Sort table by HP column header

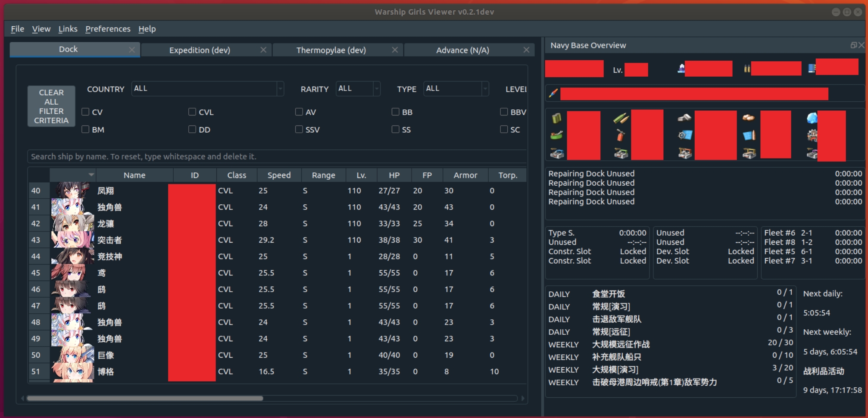(394, 175)
